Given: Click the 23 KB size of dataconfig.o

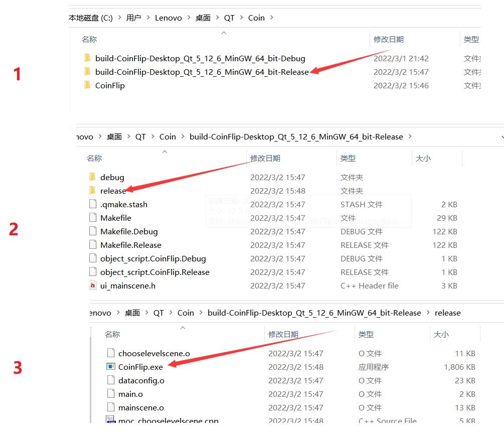Looking at the screenshot, I should click(465, 380).
